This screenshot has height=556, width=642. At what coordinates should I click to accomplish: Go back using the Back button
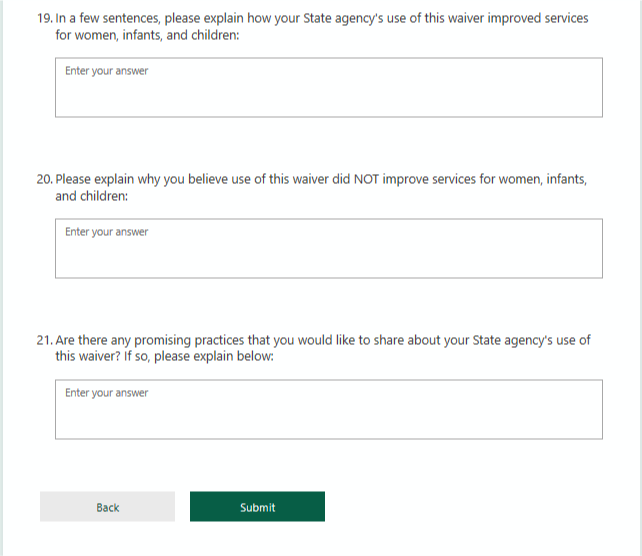tap(107, 507)
